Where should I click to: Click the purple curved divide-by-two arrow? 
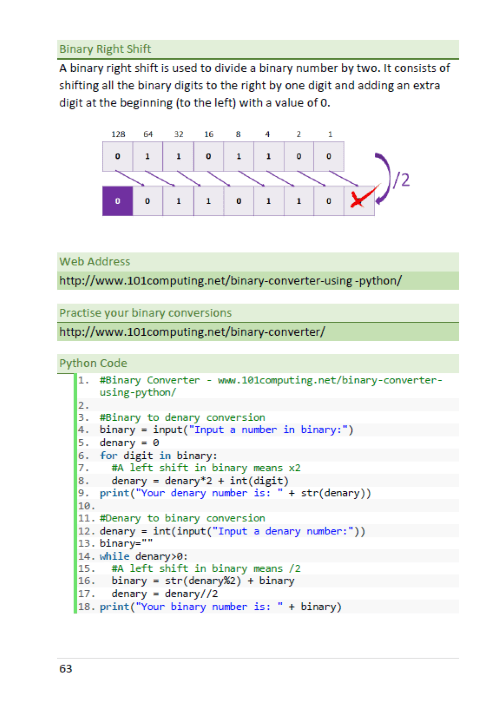click(x=383, y=178)
